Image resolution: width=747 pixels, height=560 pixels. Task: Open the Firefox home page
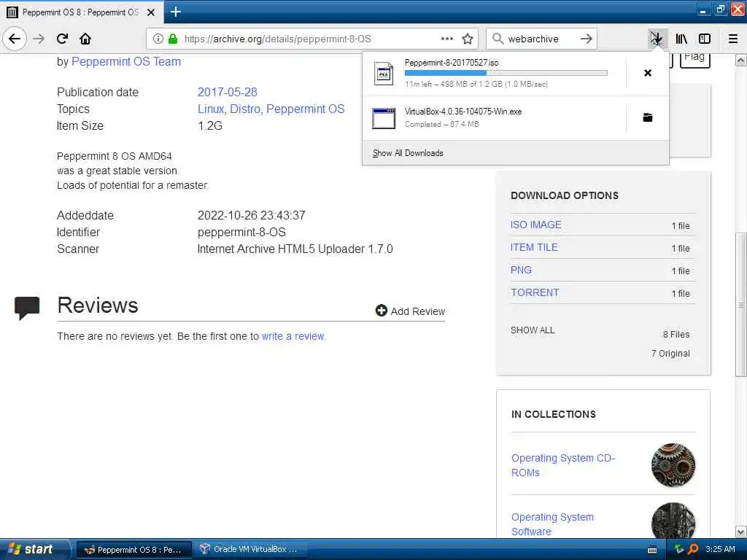coord(85,39)
